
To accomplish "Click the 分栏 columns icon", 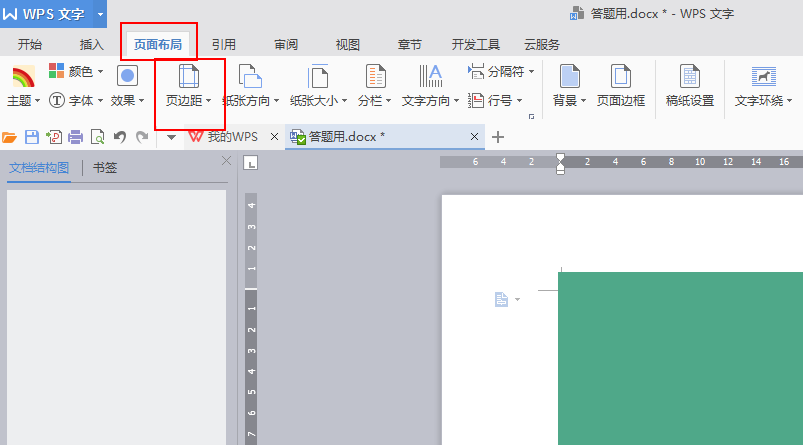I will (375, 76).
